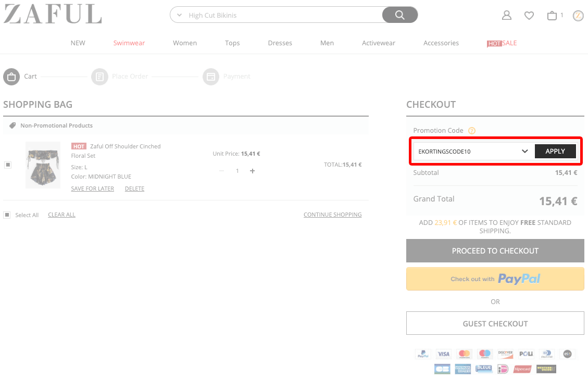
Task: Click the DELETE item link
Action: [134, 188]
